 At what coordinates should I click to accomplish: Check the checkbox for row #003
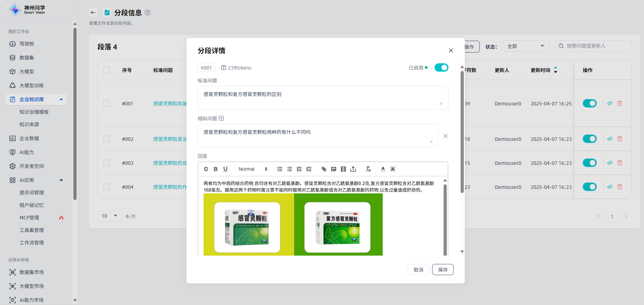pos(106,163)
